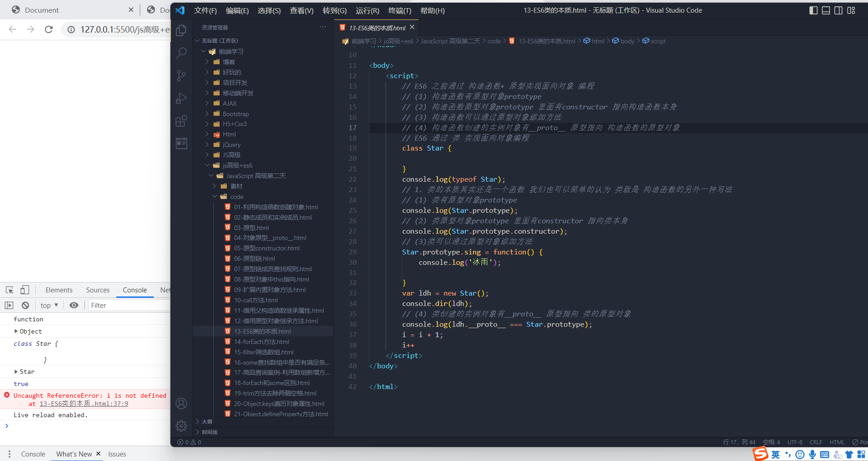Close the What's New drawer tab
Image resolution: width=868 pixels, height=461 pixels.
pyautogui.click(x=98, y=454)
